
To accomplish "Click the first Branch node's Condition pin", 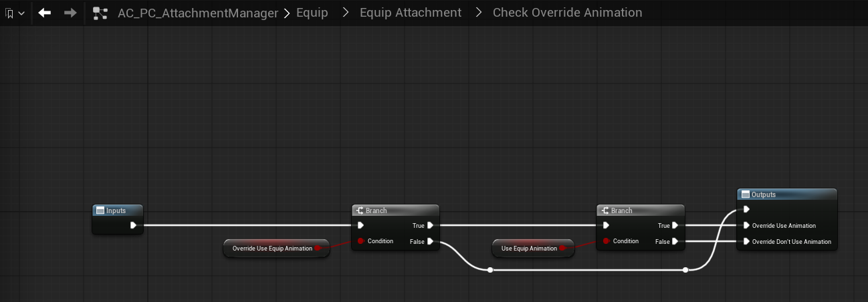I will pyautogui.click(x=361, y=241).
